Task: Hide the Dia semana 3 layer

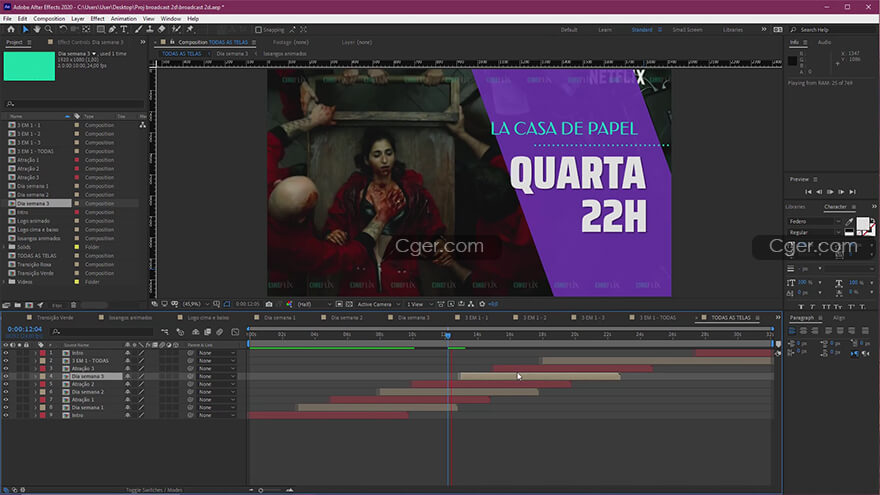Action: (6, 377)
